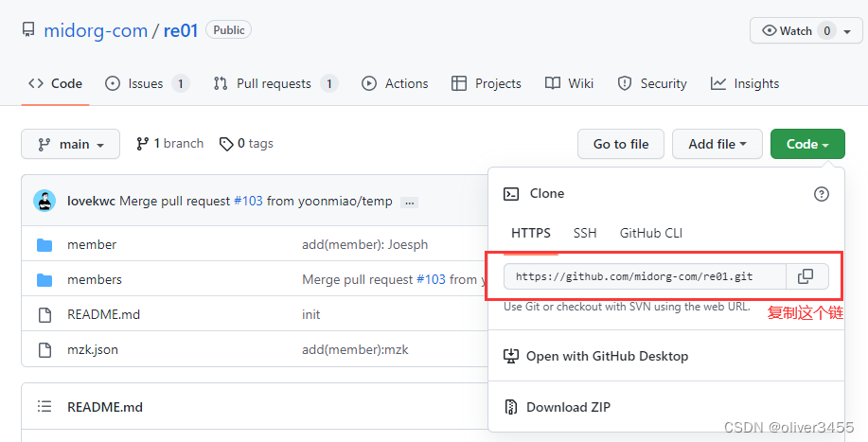868x442 pixels.
Task: Select the HTTPS clone tab
Action: click(x=531, y=234)
